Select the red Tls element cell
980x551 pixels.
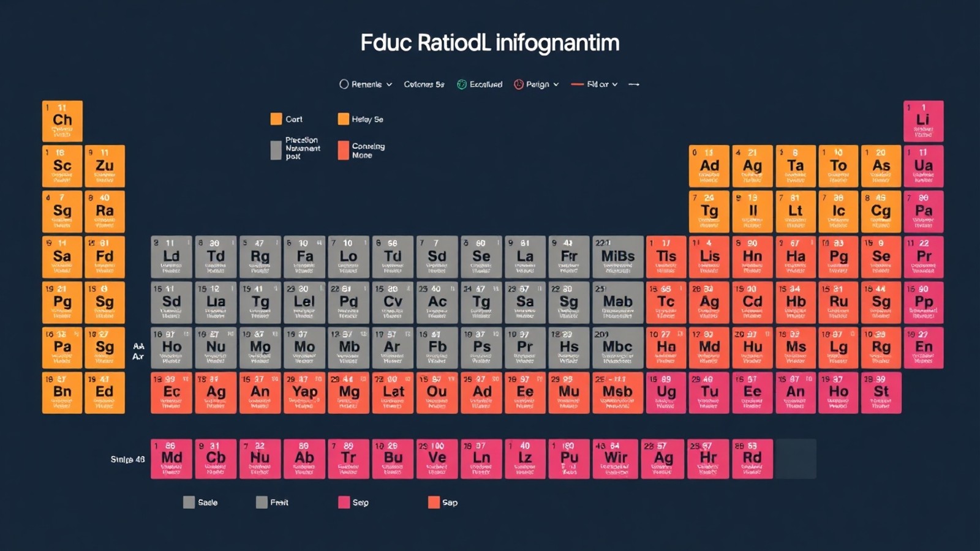click(x=666, y=257)
